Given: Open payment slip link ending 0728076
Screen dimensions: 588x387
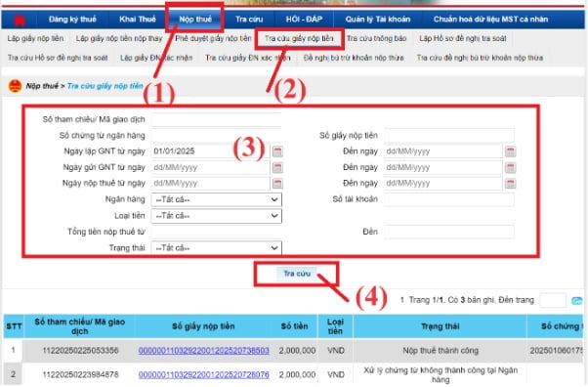Looking at the screenshot, I should 203,374.
